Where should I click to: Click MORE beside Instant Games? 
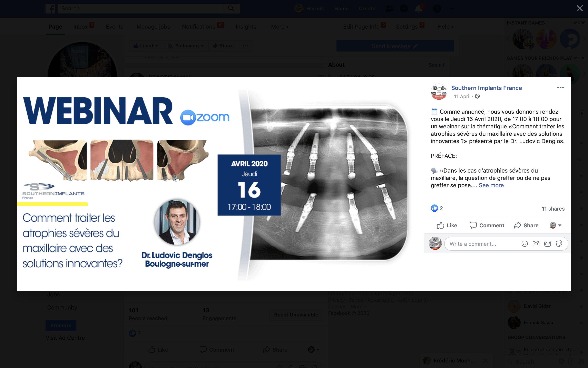click(579, 23)
